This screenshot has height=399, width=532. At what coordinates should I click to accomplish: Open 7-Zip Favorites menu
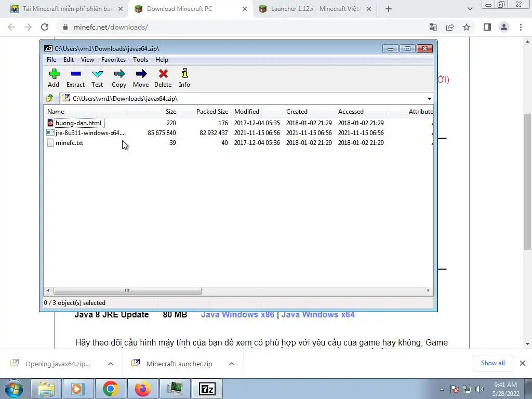pos(113,60)
